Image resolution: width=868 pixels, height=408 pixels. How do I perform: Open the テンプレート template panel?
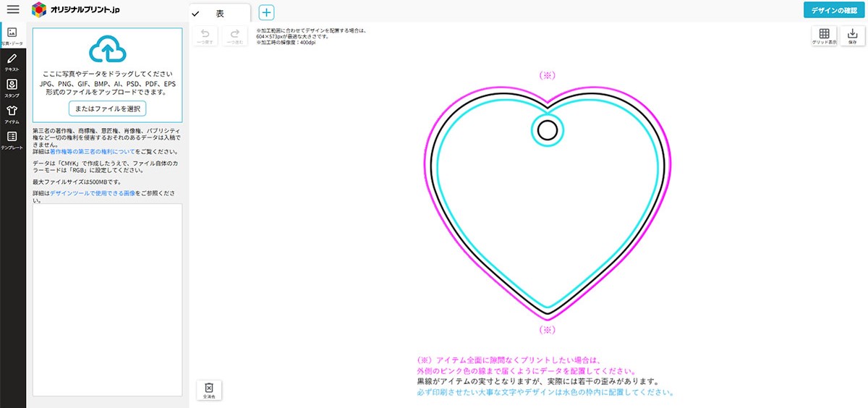click(x=12, y=140)
